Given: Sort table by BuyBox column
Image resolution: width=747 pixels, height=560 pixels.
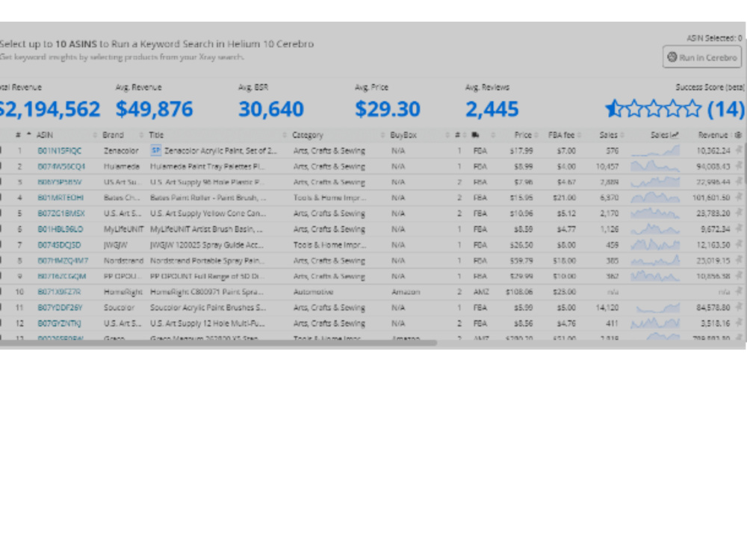Looking at the screenshot, I should pos(403,135).
